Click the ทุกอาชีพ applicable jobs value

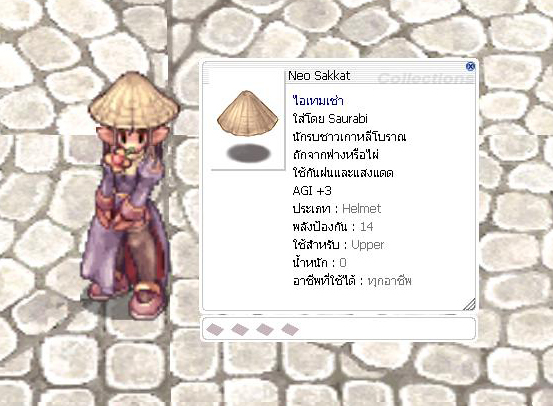click(x=389, y=281)
